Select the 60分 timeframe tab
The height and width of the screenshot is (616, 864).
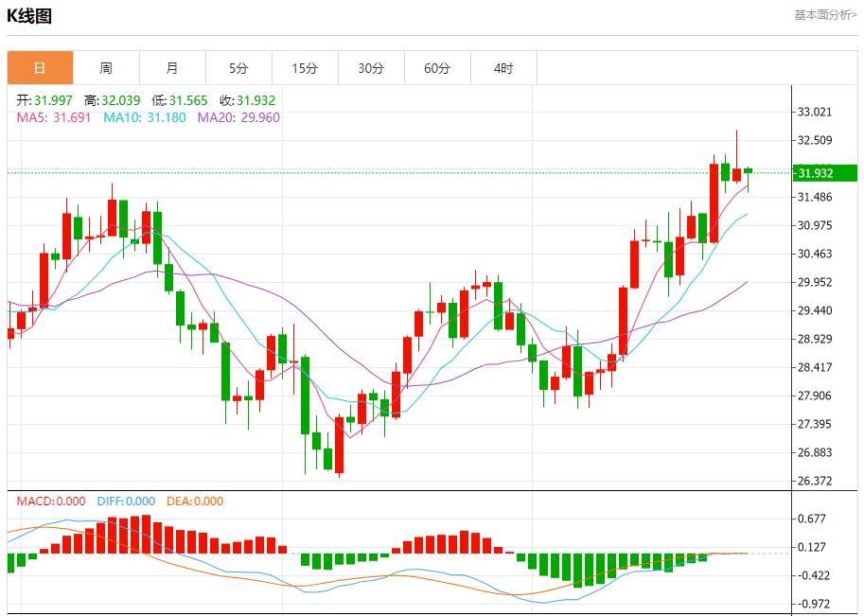pos(437,68)
